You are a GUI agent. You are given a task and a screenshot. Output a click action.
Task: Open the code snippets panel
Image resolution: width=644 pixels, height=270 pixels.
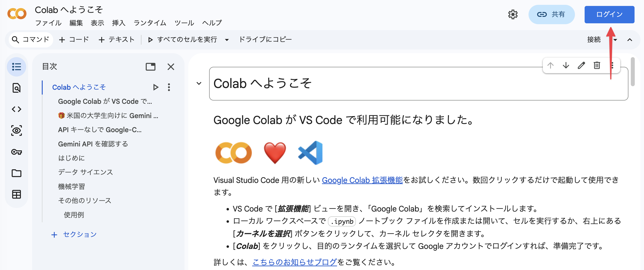(x=16, y=109)
